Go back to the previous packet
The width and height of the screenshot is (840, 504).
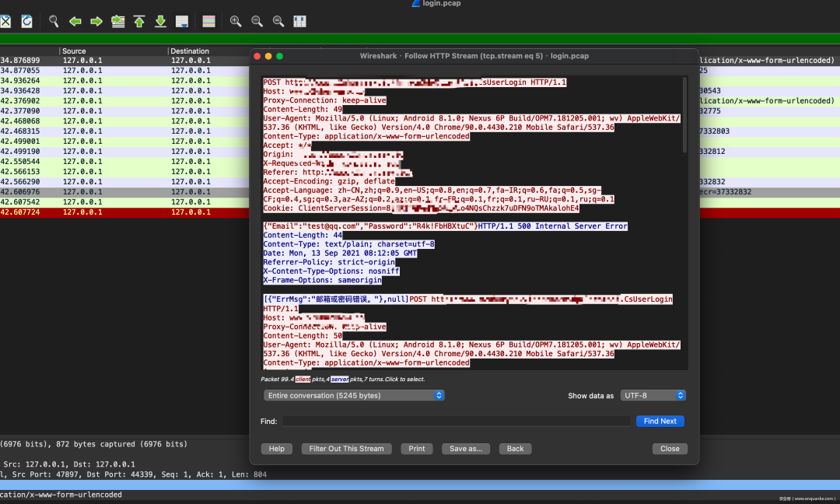(75, 22)
